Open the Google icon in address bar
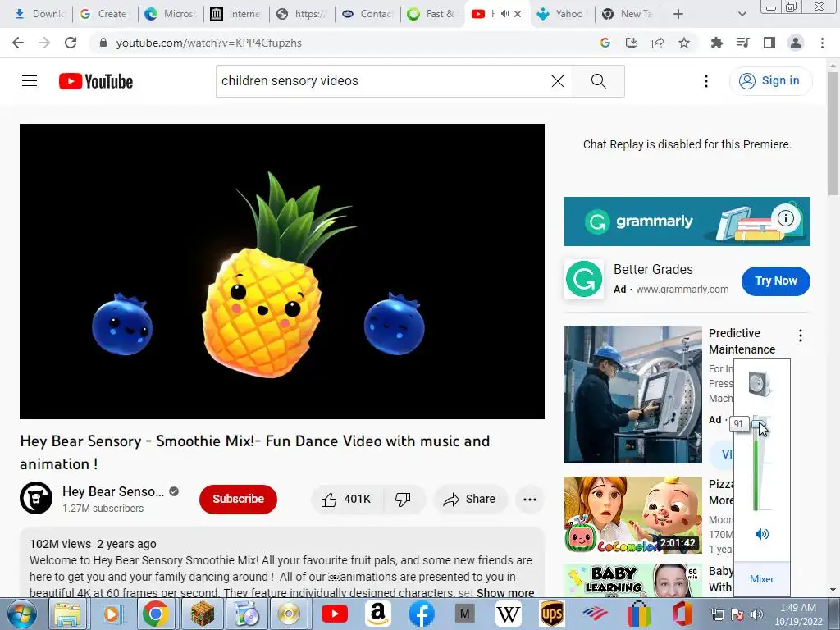Image resolution: width=840 pixels, height=630 pixels. (605, 43)
